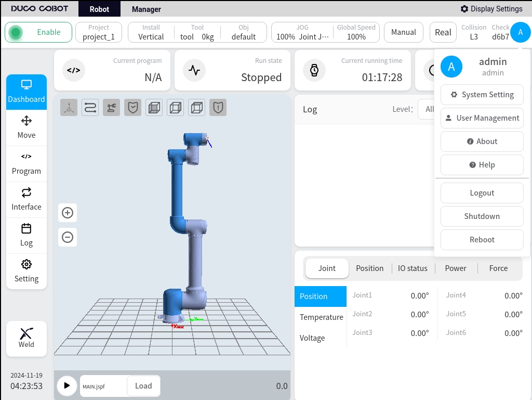The width and height of the screenshot is (532, 400).
Task: Click the zoom in plus icon
Action: pyautogui.click(x=68, y=213)
